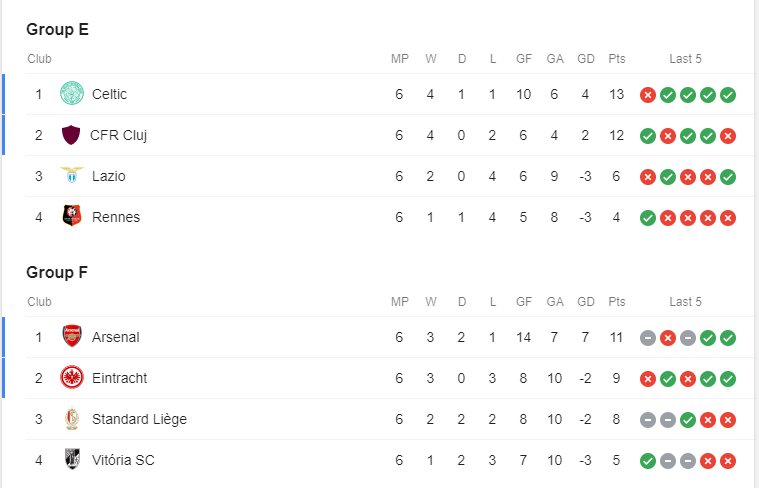Click the Standard Liège crest icon
This screenshot has height=488, width=759.
click(x=72, y=419)
